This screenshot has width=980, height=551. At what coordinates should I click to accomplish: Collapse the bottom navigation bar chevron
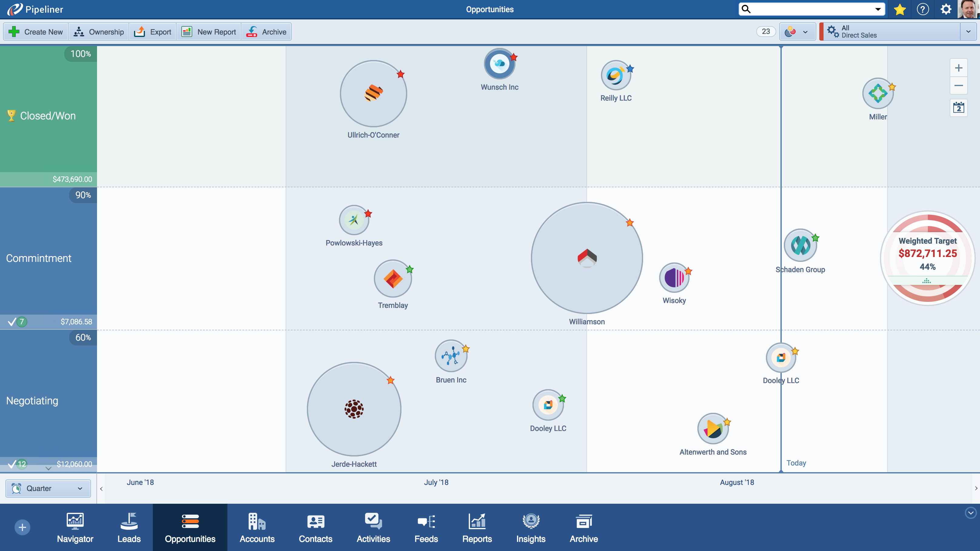971,513
